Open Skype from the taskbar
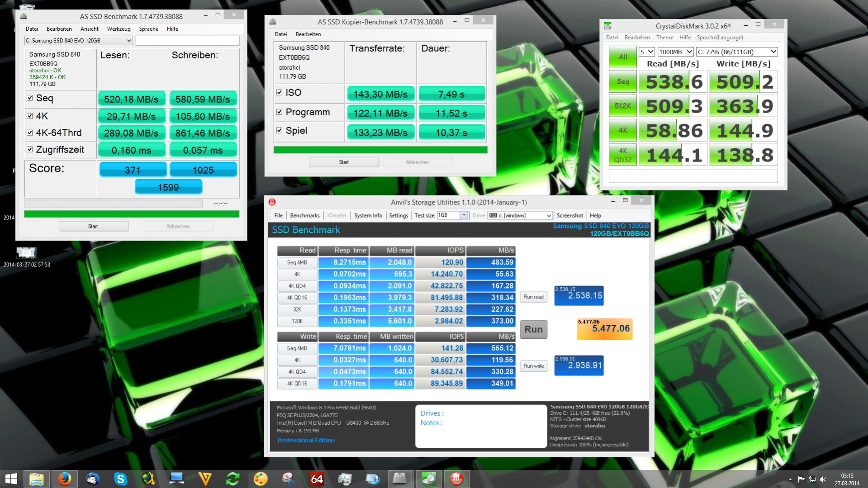The image size is (868, 488). [x=120, y=479]
